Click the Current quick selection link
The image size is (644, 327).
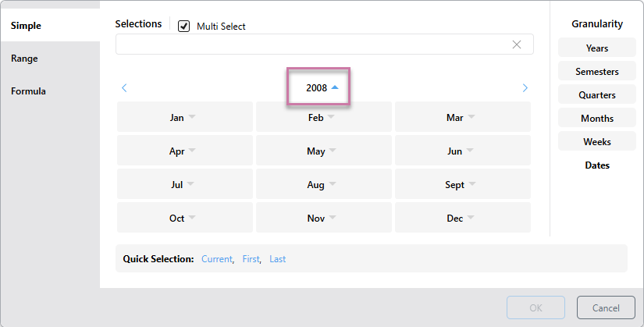[216, 259]
